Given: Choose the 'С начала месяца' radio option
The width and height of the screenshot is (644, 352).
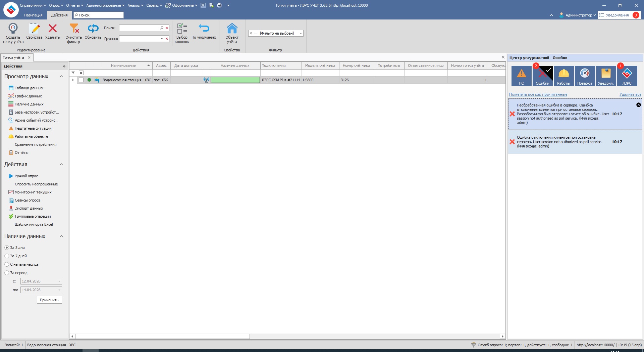Looking at the screenshot, I should tap(7, 264).
